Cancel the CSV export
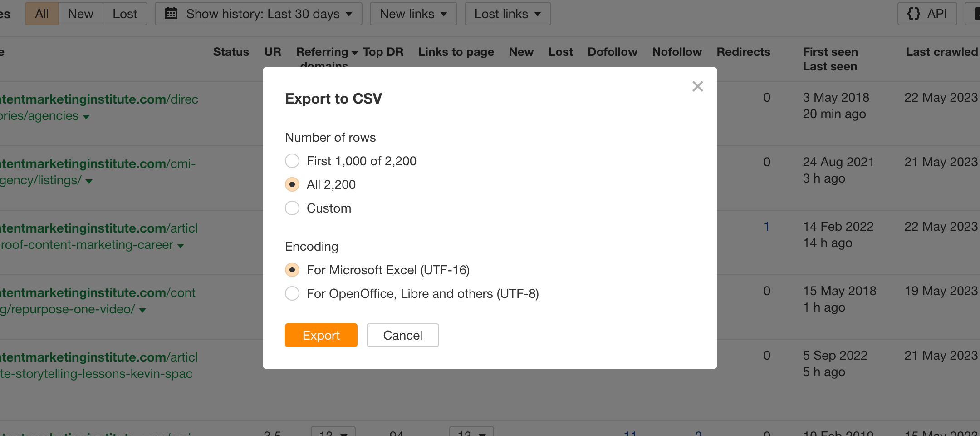 click(402, 335)
